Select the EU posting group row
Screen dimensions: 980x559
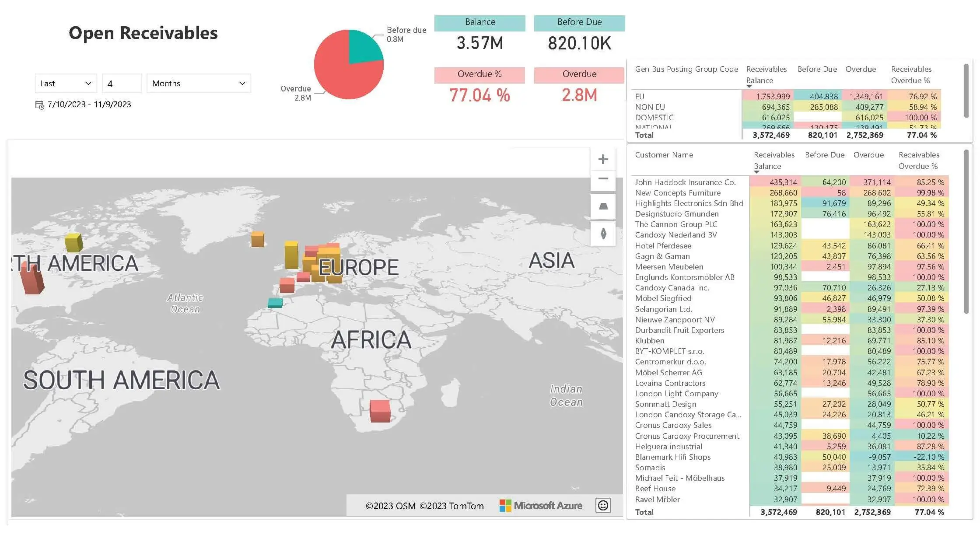click(x=640, y=97)
